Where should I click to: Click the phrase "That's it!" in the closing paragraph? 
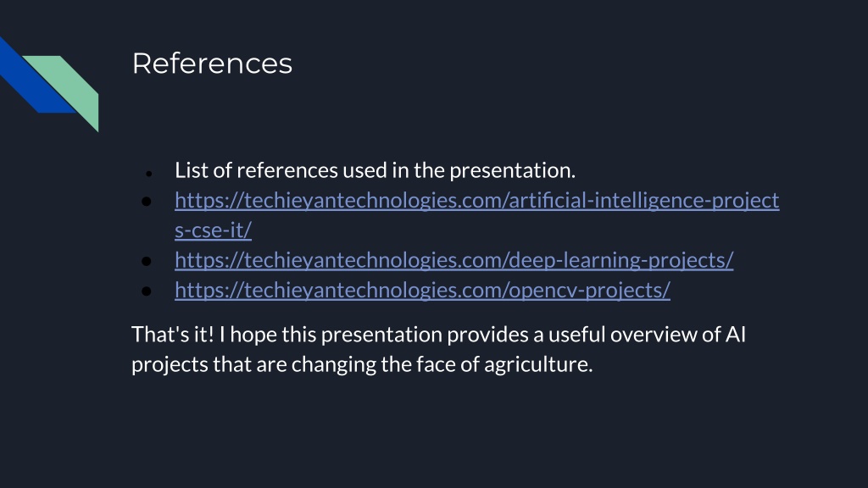pos(172,334)
